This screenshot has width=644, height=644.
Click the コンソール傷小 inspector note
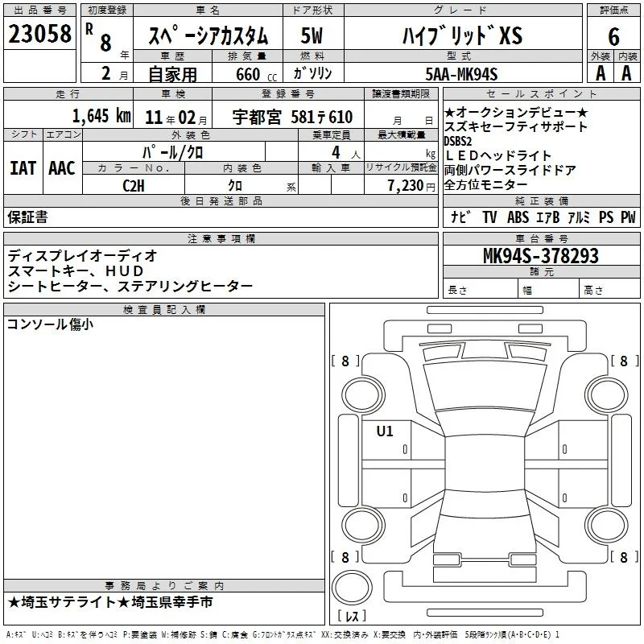tap(50, 324)
